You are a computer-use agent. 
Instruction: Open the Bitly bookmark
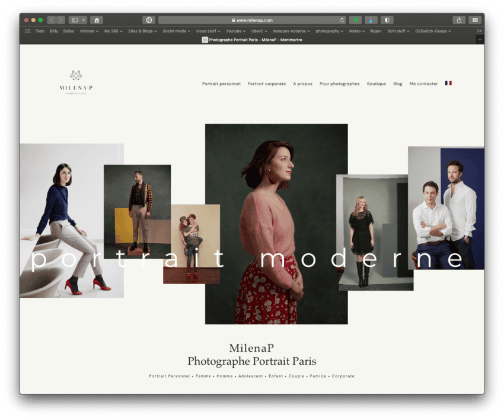coord(54,31)
